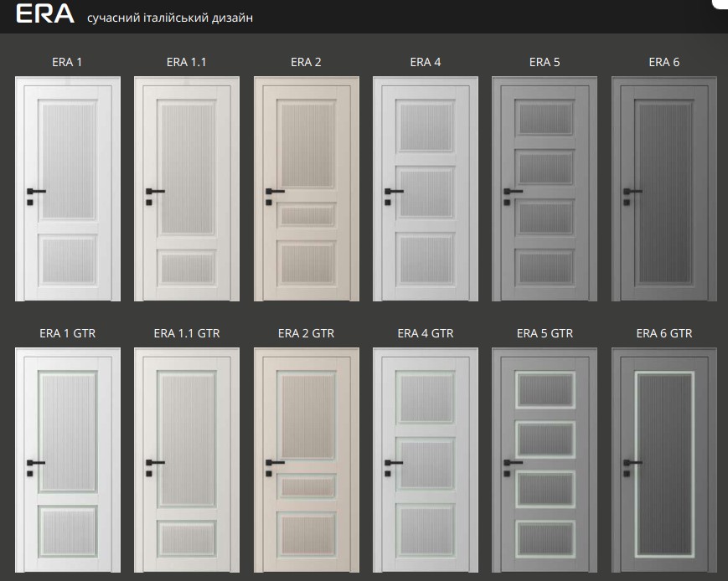
Task: Open the ERA 1.1 door thumbnail
Action: [x=187, y=188]
